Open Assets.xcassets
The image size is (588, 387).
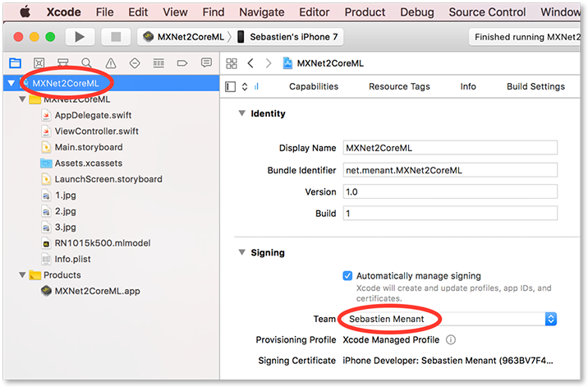point(89,164)
